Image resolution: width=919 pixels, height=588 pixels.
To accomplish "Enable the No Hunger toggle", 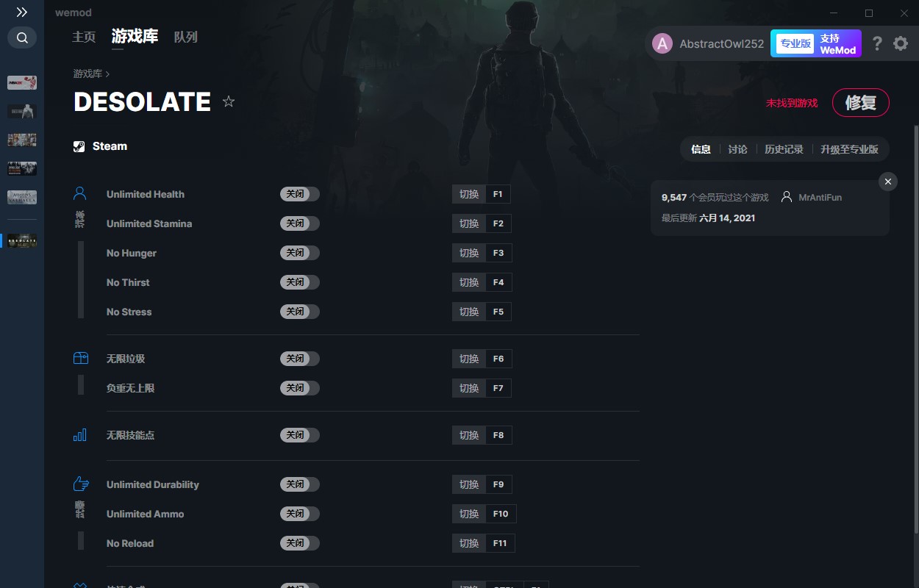I will [300, 253].
